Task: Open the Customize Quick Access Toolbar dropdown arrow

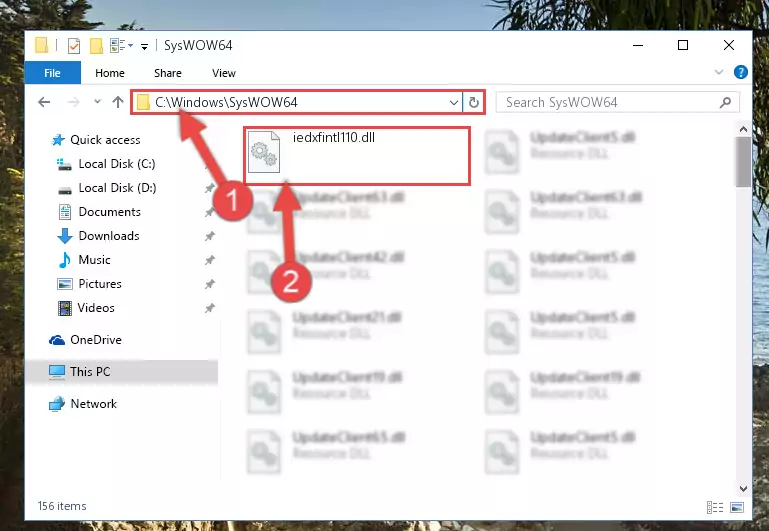Action: coord(144,46)
